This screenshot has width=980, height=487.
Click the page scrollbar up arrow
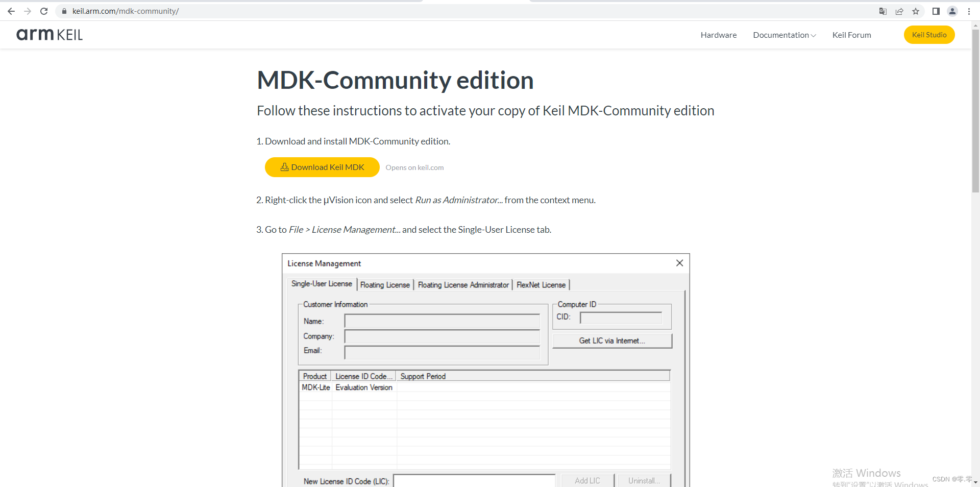[975, 25]
